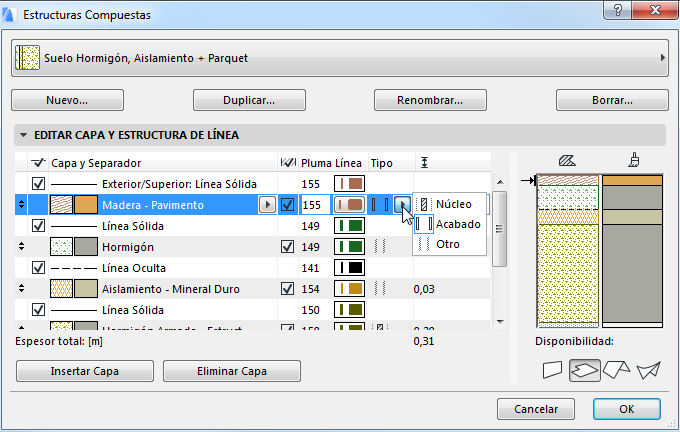The image size is (680, 432).
Task: Click the beige surface icon of Aislamiento - Mineral Duro
Action: (86, 289)
